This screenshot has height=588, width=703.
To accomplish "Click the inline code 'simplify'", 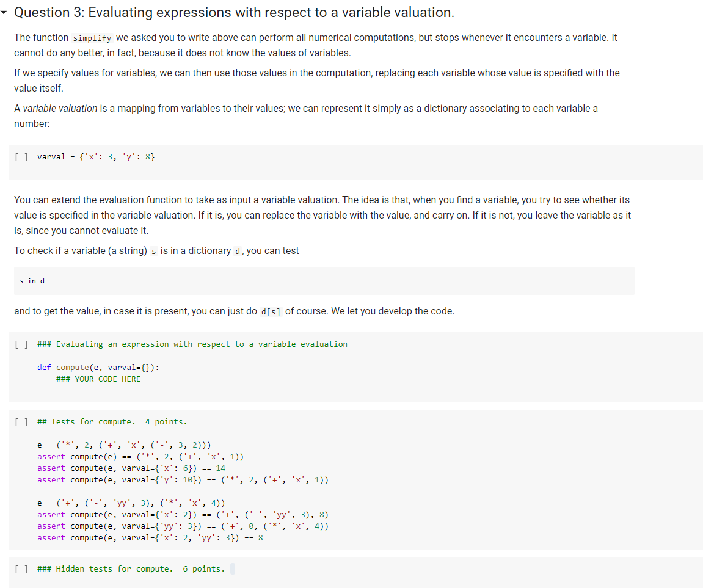I will pos(92,38).
